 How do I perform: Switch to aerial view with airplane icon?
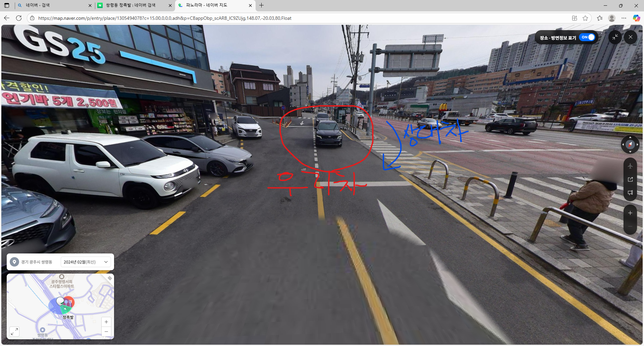[x=630, y=166]
